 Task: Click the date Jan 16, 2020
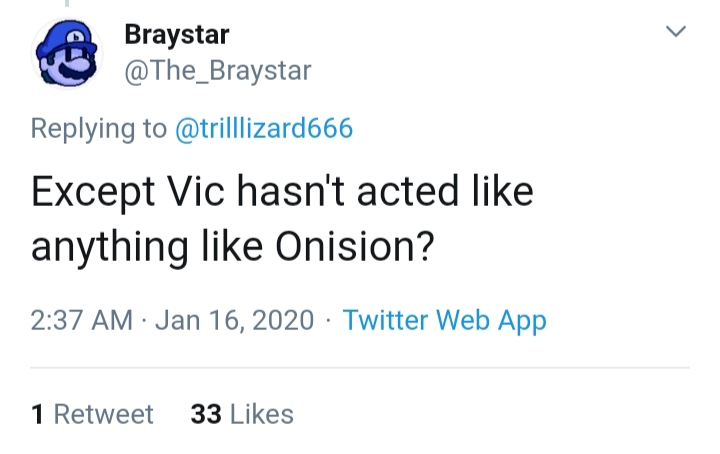click(235, 320)
